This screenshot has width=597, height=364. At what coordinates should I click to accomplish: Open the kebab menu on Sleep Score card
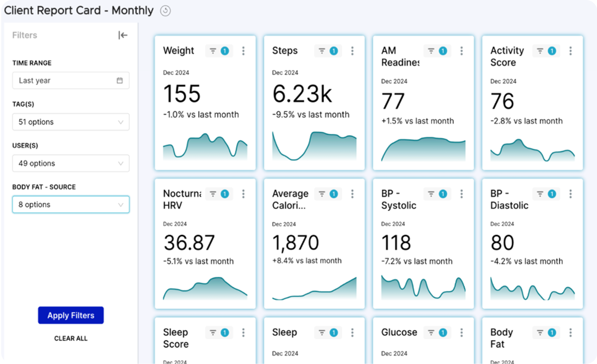(x=243, y=333)
